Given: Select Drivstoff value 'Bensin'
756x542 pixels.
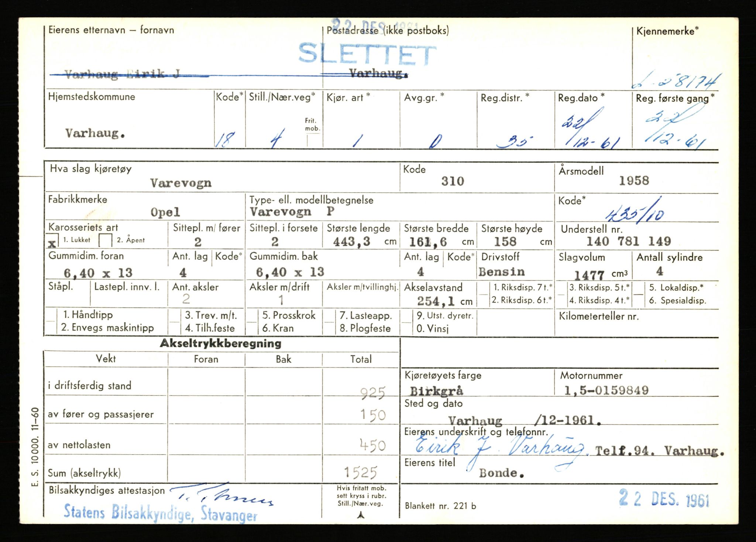Looking at the screenshot, I should pos(502,272).
